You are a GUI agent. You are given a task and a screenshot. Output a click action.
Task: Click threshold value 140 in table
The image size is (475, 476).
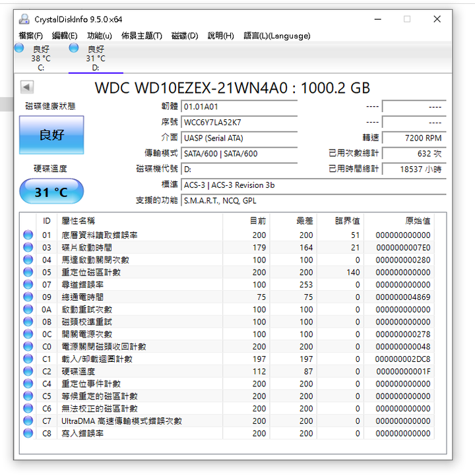click(x=353, y=272)
